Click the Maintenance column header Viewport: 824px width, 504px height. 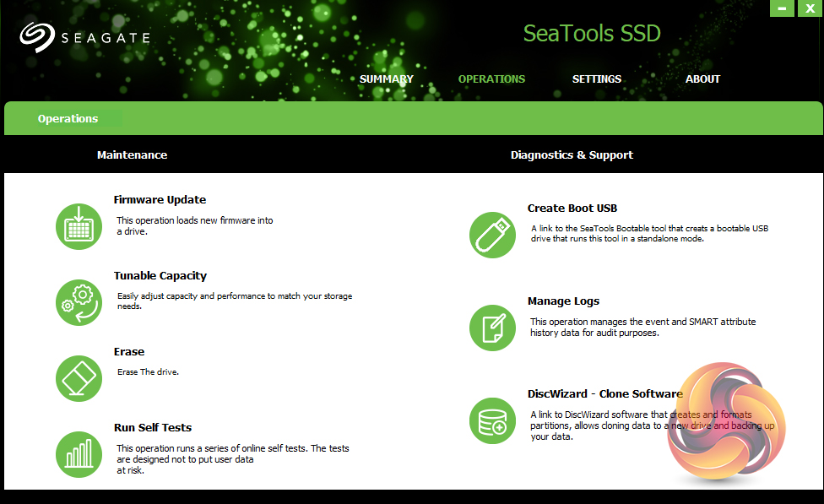(132, 155)
